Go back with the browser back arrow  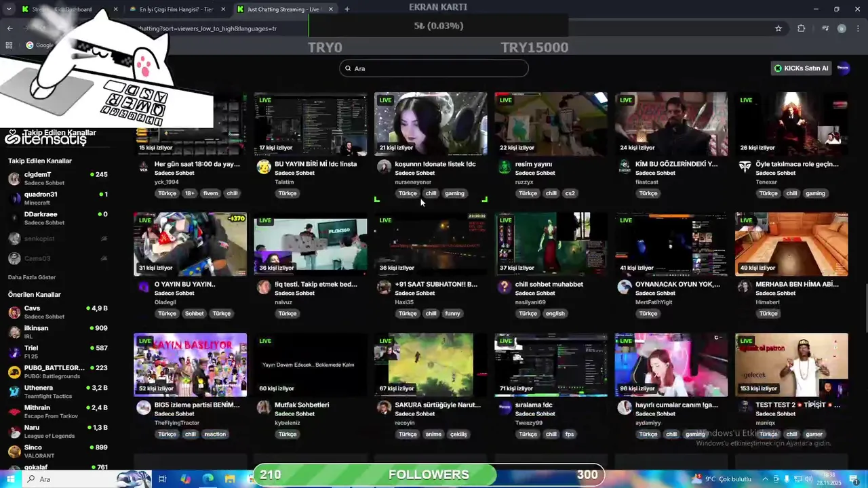point(9,28)
